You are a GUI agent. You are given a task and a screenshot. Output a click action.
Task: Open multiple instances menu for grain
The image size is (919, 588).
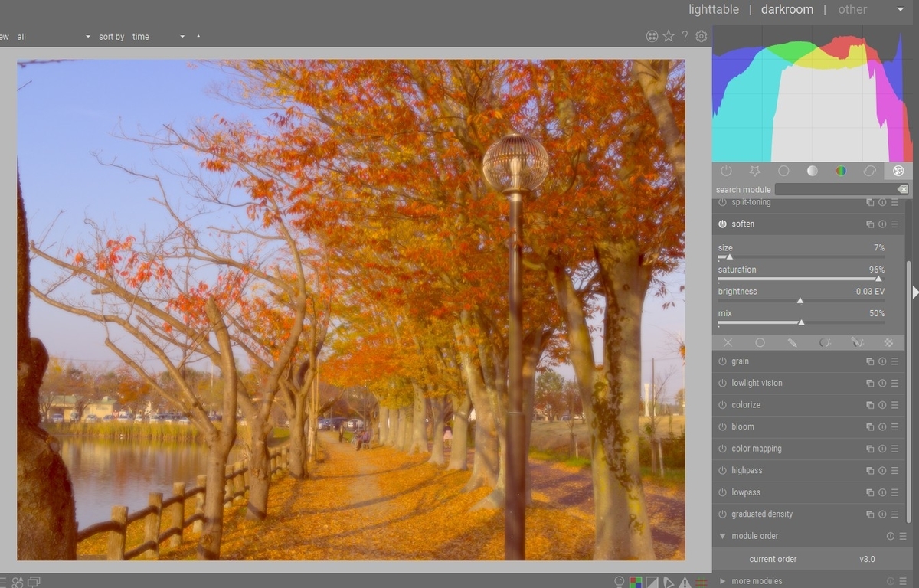[x=870, y=361]
